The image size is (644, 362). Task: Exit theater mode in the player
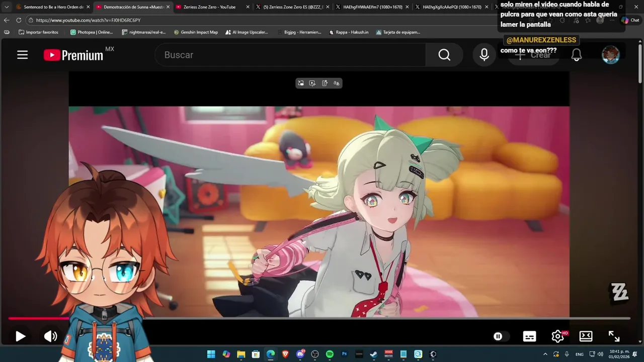pyautogui.click(x=586, y=336)
